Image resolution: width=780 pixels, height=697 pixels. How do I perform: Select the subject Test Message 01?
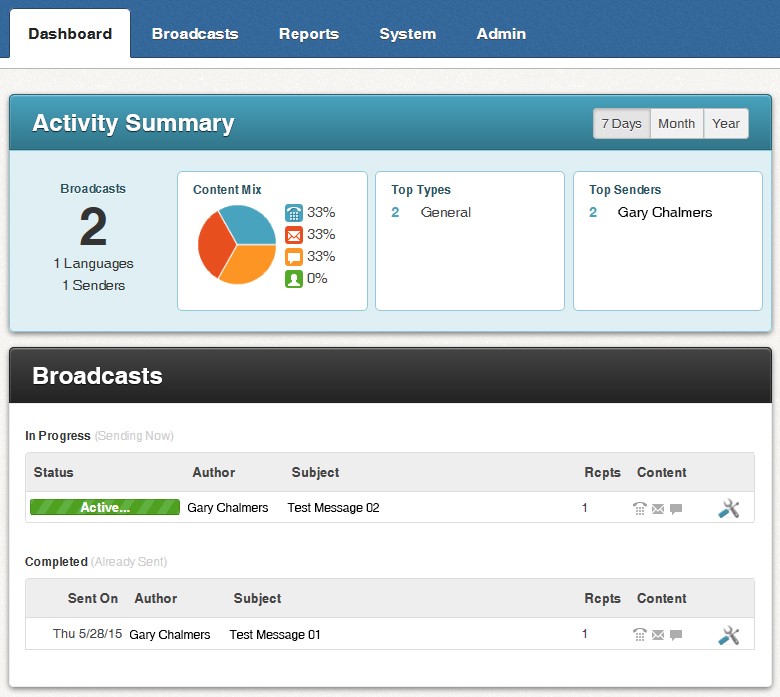pos(275,634)
